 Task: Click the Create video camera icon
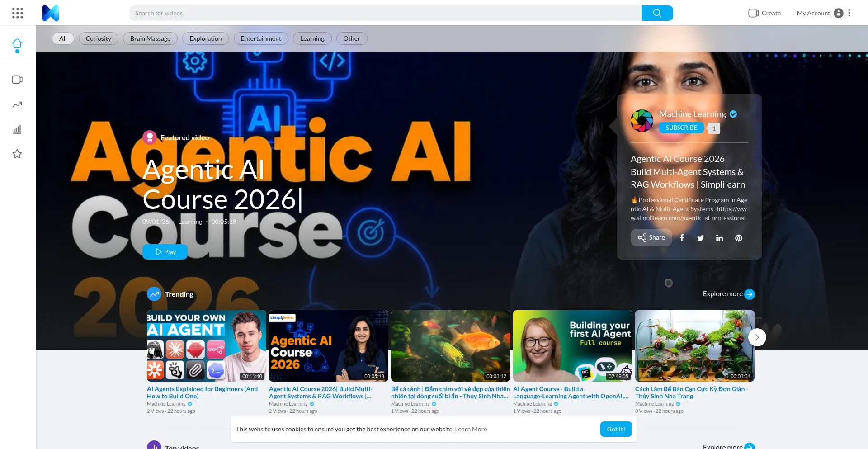pyautogui.click(x=753, y=13)
